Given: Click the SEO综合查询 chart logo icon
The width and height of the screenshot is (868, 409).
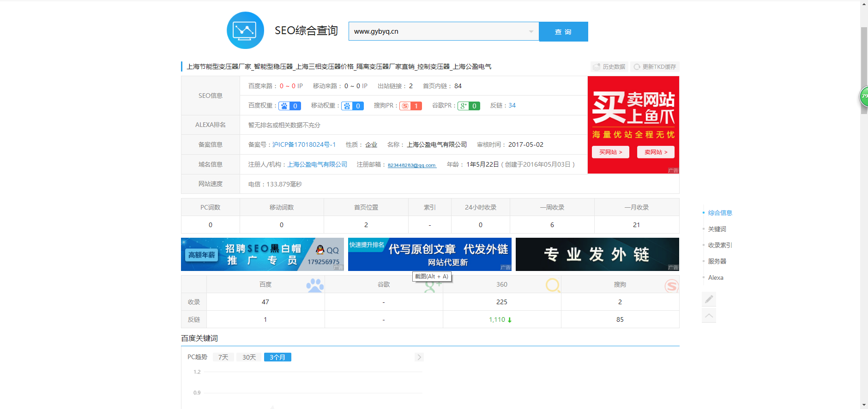Looking at the screenshot, I should (245, 30).
